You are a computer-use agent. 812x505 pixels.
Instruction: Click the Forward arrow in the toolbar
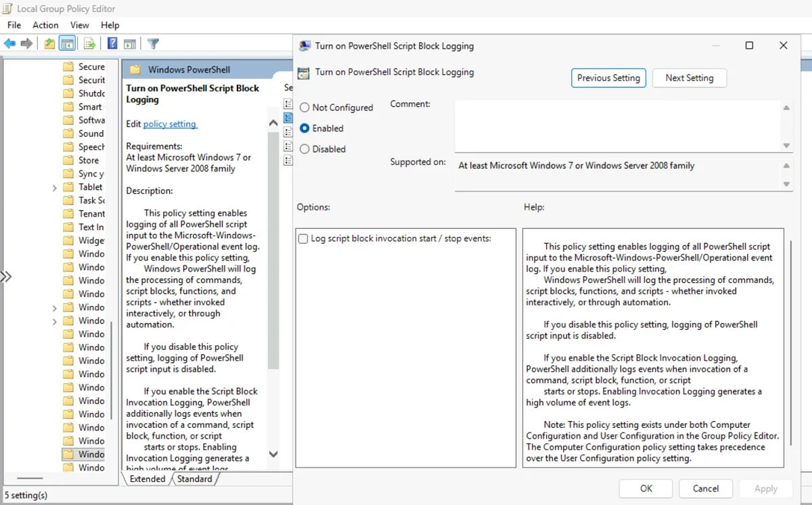[x=26, y=44]
